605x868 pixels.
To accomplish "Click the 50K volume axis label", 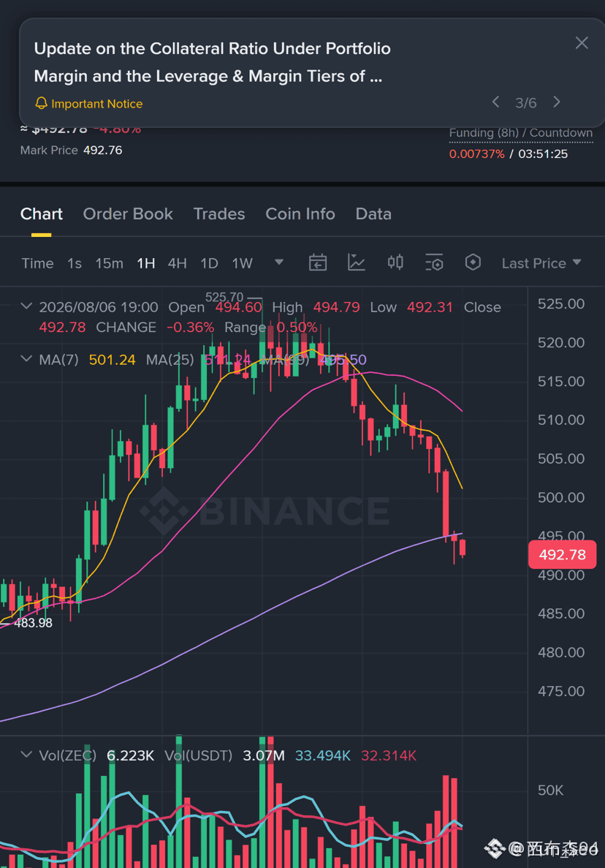I will point(551,790).
